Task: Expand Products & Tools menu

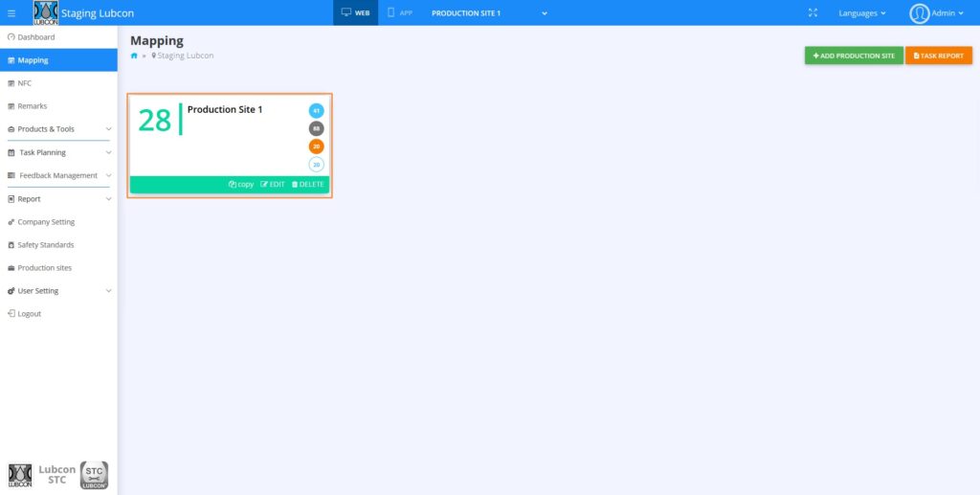Action: point(58,128)
